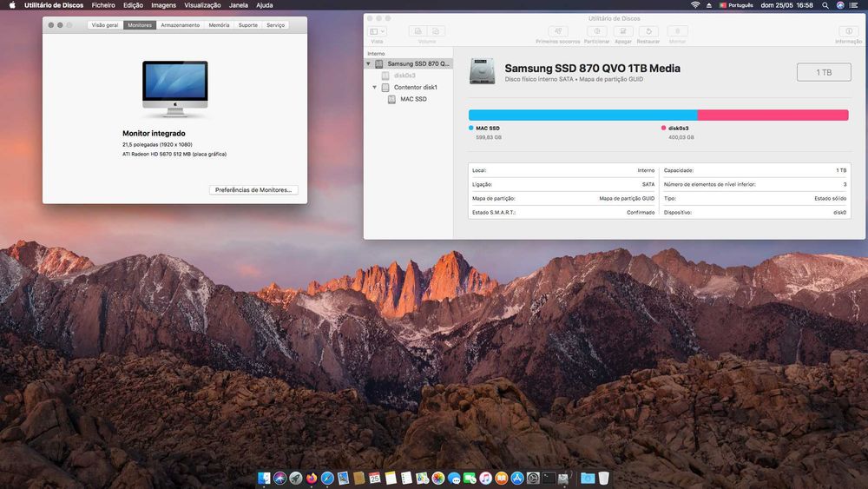This screenshot has height=489, width=868.
Task: Click the eject icon in menu bar
Action: coord(709,5)
